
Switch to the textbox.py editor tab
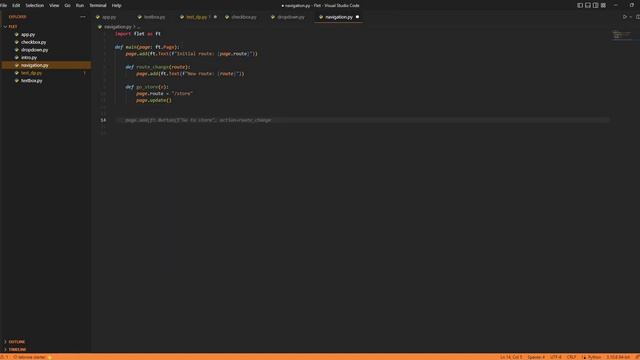(x=154, y=17)
